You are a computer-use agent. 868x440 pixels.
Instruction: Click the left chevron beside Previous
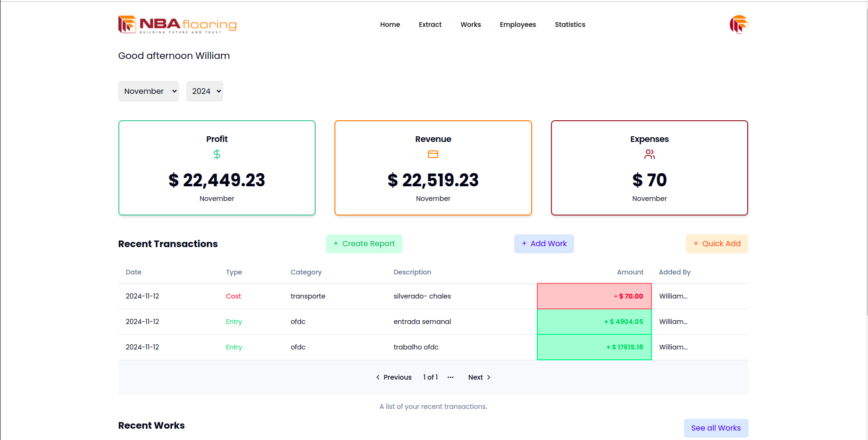coord(378,377)
